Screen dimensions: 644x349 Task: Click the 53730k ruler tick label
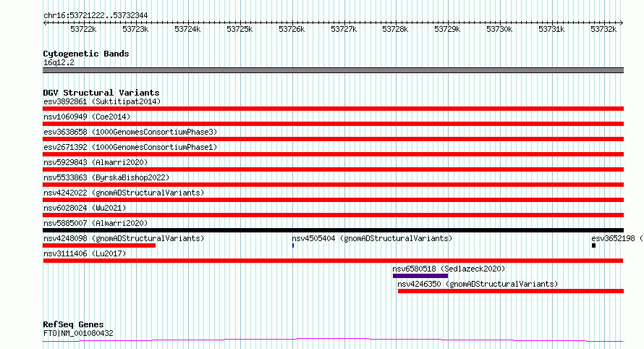tap(499, 29)
